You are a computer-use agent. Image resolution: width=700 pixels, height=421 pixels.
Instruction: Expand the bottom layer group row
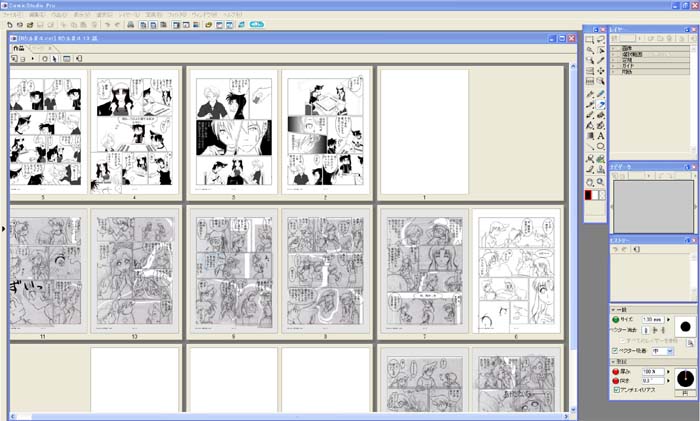(614, 71)
